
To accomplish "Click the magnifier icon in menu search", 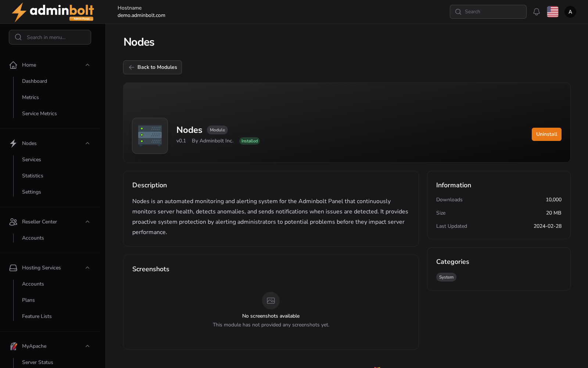I will click(x=18, y=37).
